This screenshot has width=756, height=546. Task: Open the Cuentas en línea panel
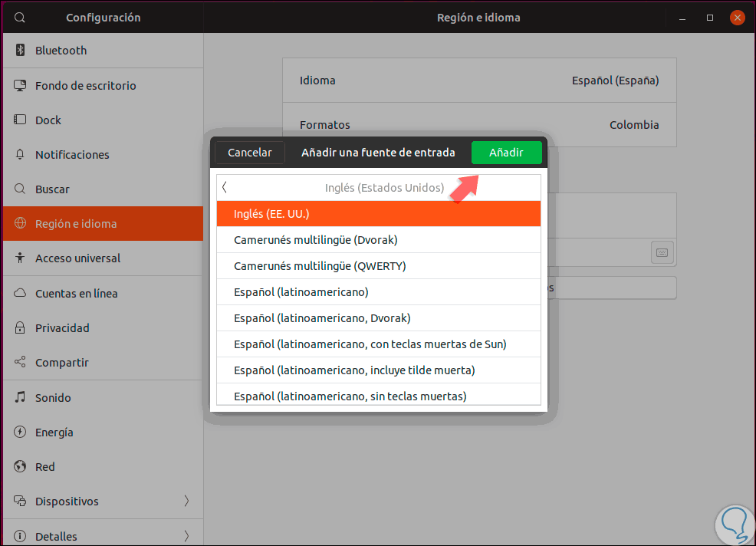pos(103,293)
